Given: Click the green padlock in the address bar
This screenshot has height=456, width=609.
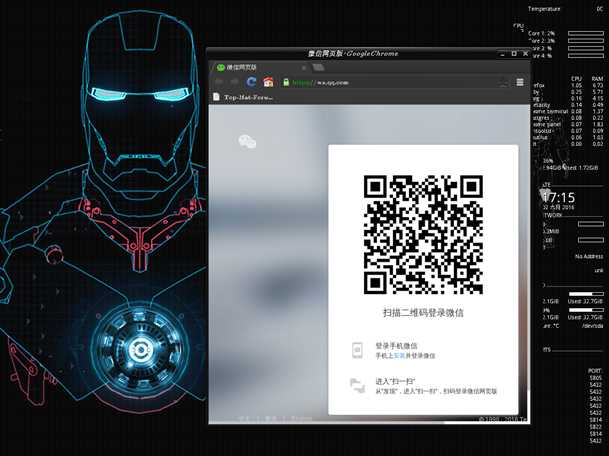Looking at the screenshot, I should pyautogui.click(x=286, y=82).
